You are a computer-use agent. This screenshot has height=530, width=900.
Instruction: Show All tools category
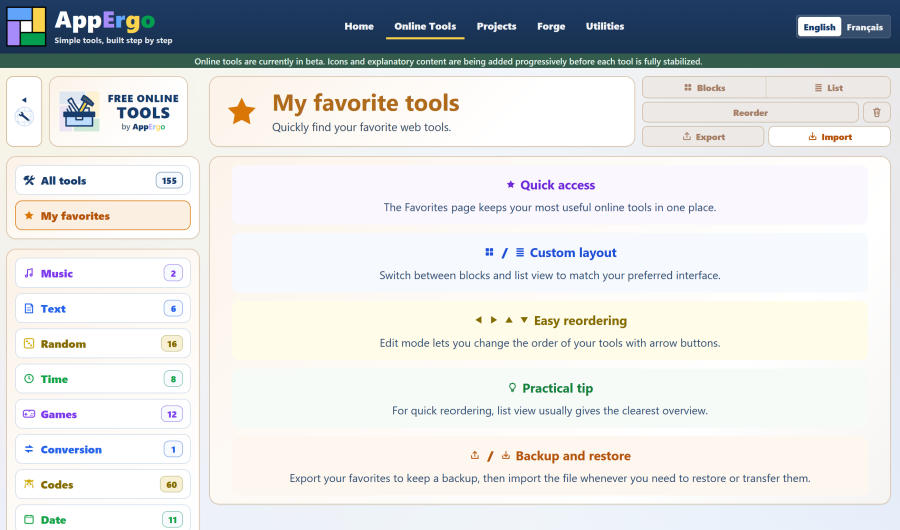point(103,180)
